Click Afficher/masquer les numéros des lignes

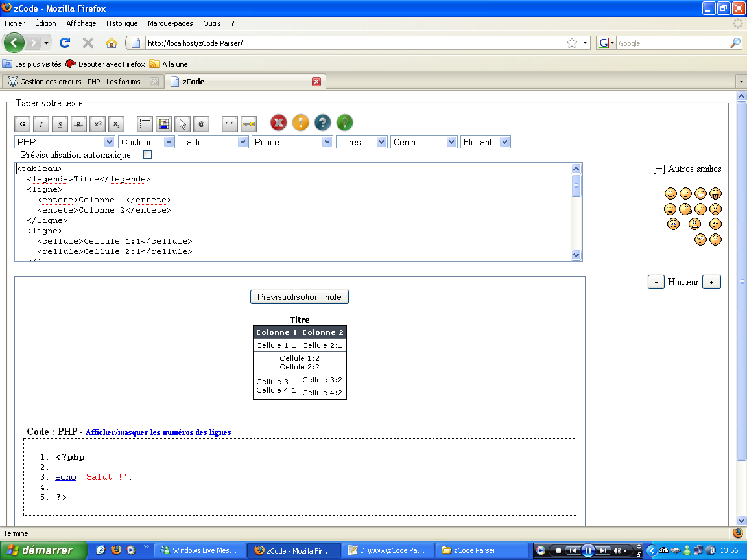pos(158,432)
